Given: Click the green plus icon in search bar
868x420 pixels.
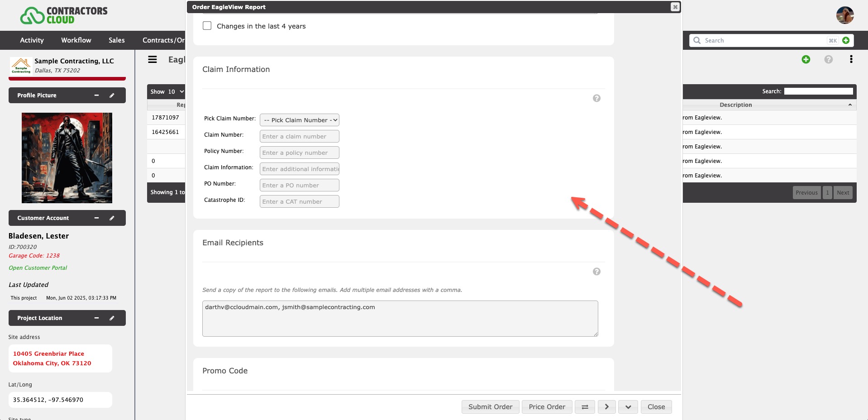Looking at the screenshot, I should pos(846,40).
